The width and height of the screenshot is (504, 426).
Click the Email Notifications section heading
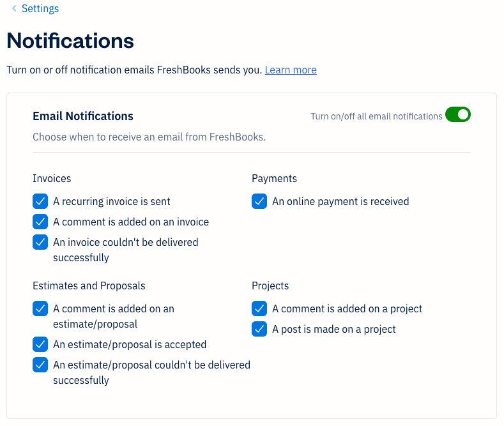(83, 116)
